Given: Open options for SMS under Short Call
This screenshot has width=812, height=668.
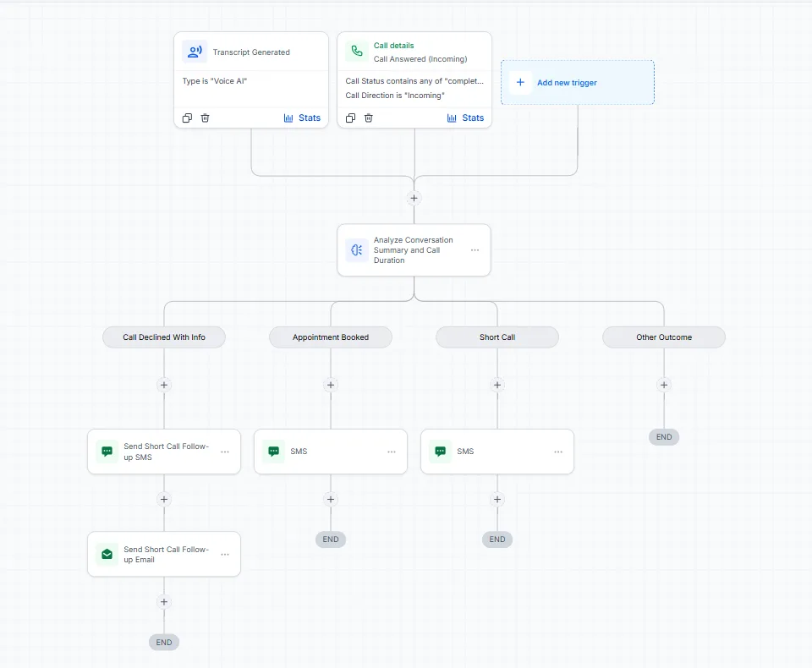Looking at the screenshot, I should coord(558,452).
